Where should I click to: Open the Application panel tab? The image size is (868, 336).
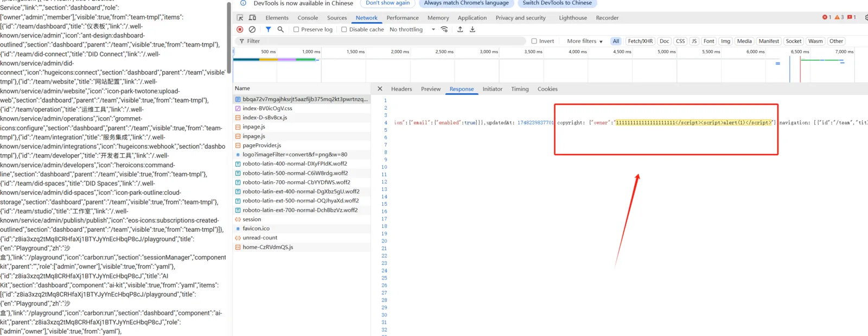pos(472,18)
